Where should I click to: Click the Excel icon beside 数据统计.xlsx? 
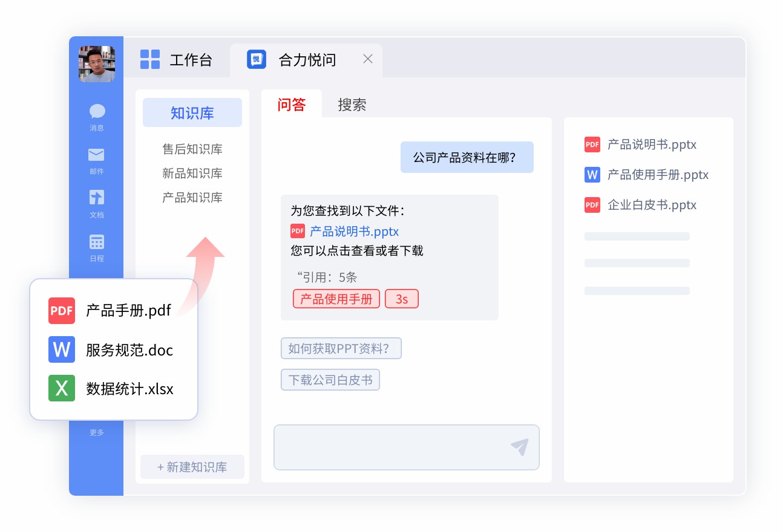(61, 389)
